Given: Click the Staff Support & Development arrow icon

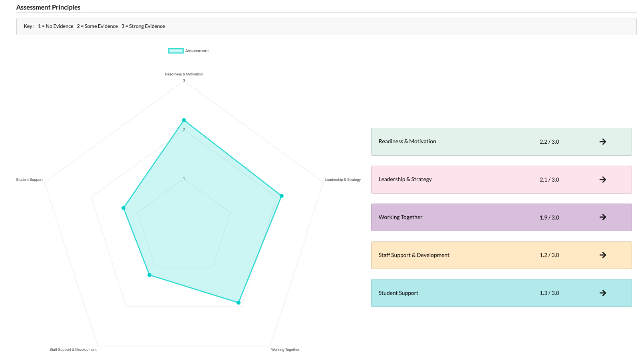Looking at the screenshot, I should click(x=602, y=255).
